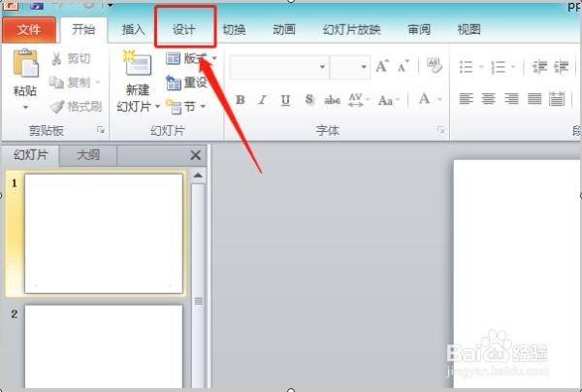Toggle italic formatting
The height and width of the screenshot is (392, 582).
263,100
